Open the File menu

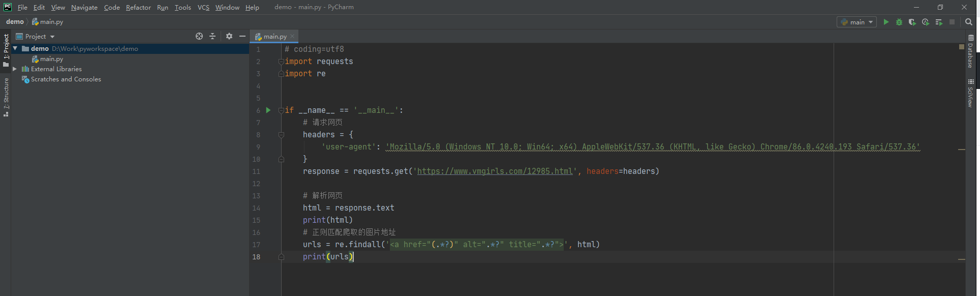pyautogui.click(x=22, y=7)
